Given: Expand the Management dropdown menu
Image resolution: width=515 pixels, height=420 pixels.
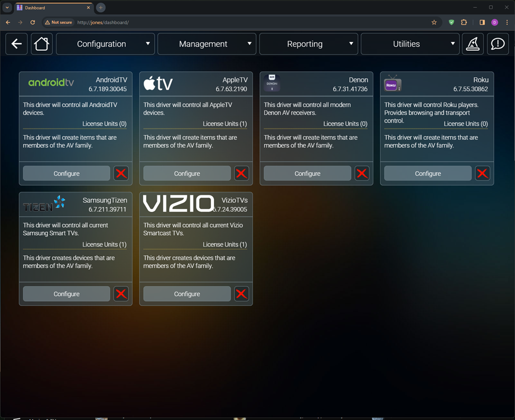Looking at the screenshot, I should [x=207, y=44].
